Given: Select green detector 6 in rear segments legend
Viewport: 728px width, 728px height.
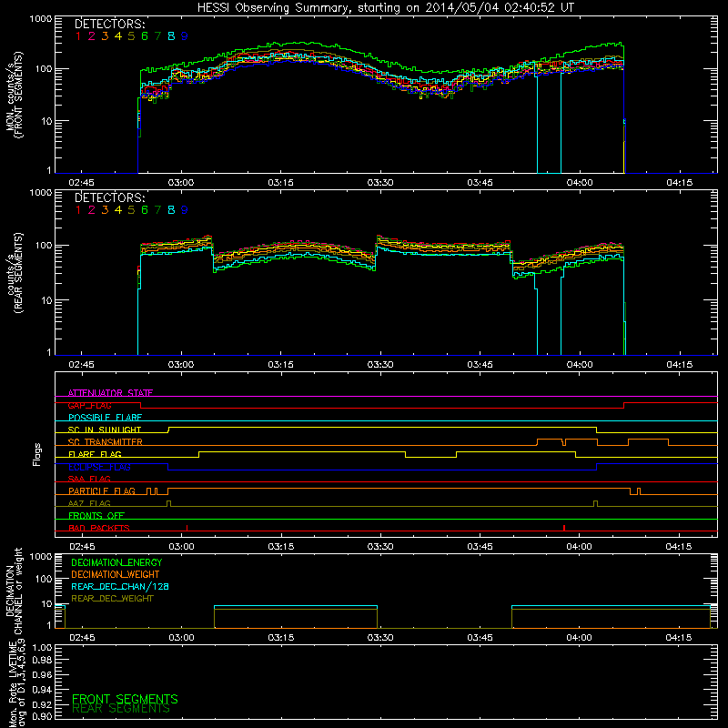Looking at the screenshot, I should (x=145, y=210).
